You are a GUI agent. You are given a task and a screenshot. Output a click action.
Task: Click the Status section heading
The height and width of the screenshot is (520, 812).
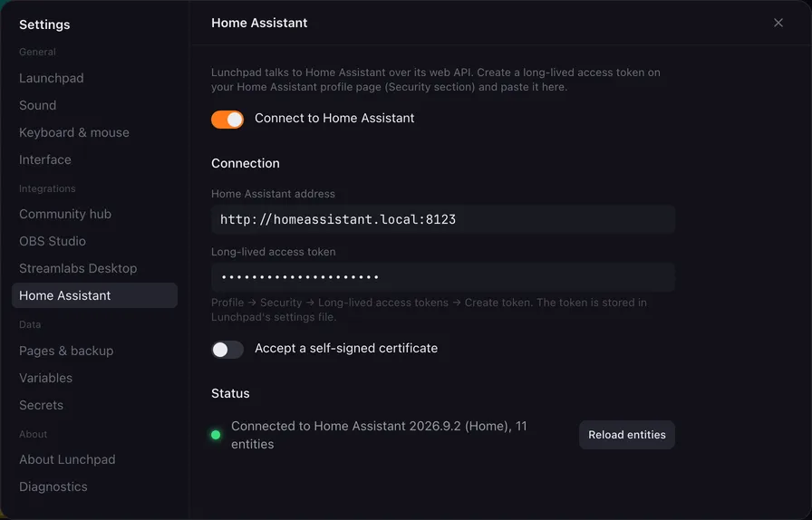(230, 393)
